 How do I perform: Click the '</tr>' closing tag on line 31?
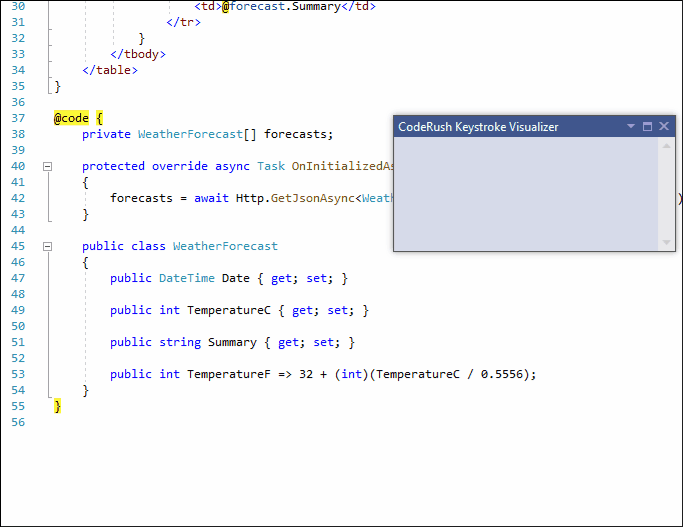pyautogui.click(x=183, y=22)
